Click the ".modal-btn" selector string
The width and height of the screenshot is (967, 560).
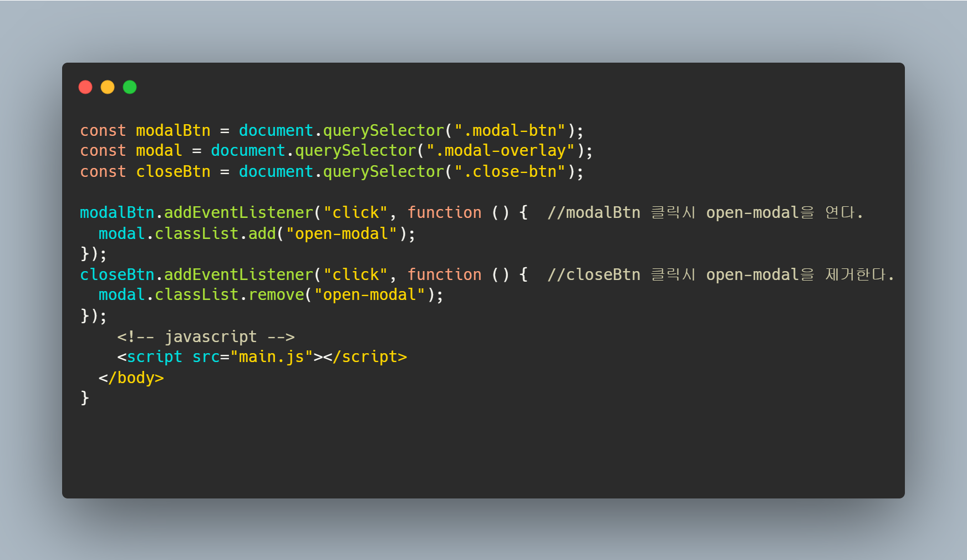(510, 130)
